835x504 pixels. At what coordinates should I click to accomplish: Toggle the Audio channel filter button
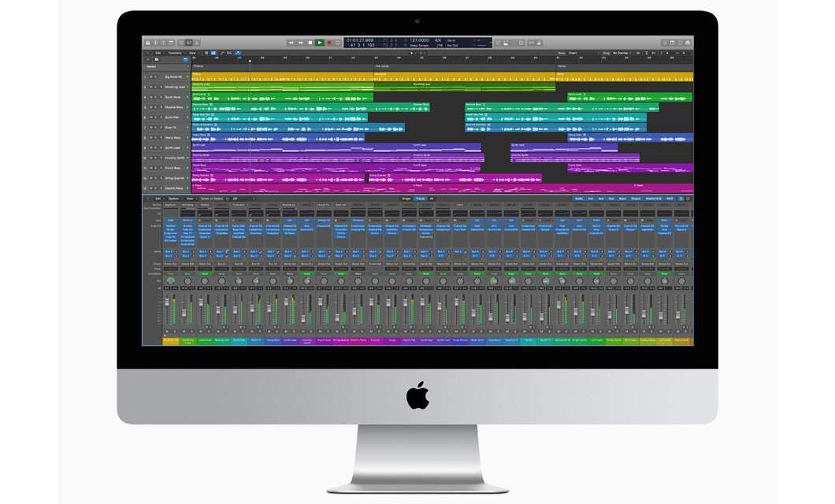point(579,198)
